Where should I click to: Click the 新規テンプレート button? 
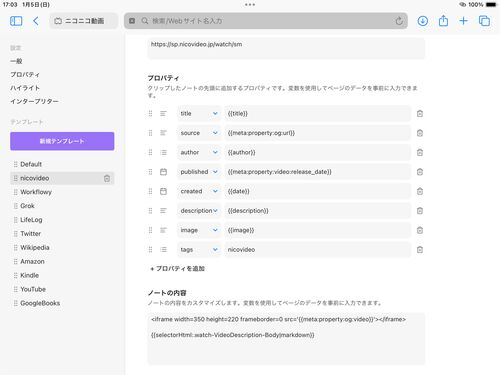(62, 141)
